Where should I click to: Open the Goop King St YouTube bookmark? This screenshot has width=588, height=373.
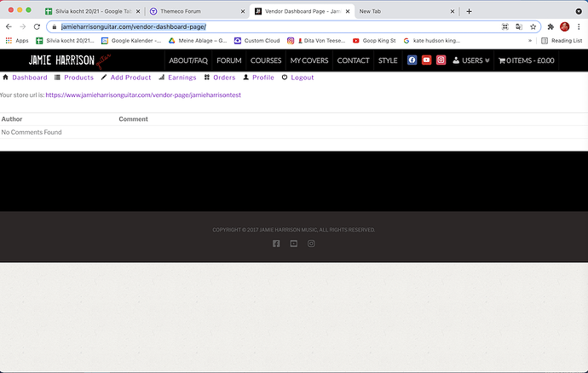click(374, 41)
